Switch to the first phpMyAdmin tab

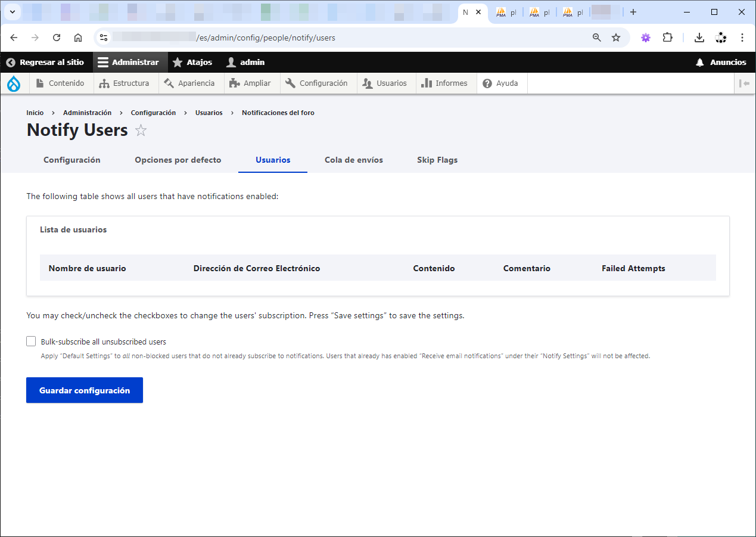coord(506,12)
